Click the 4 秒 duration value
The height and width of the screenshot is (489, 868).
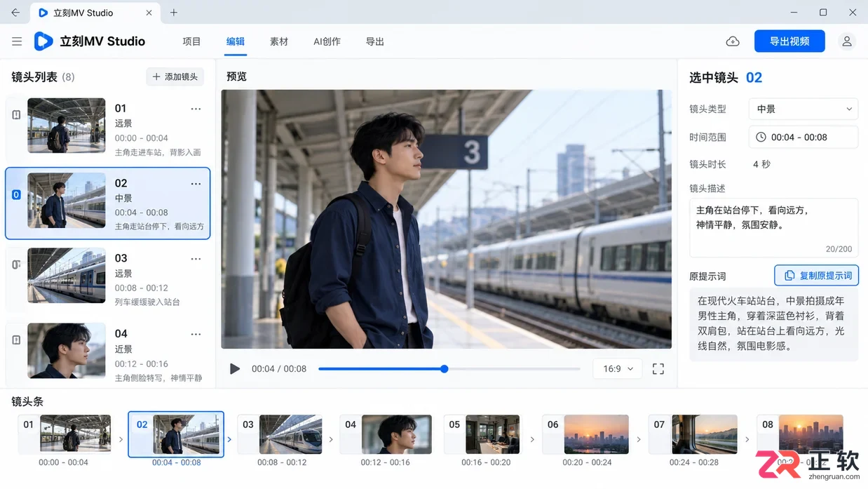click(761, 164)
